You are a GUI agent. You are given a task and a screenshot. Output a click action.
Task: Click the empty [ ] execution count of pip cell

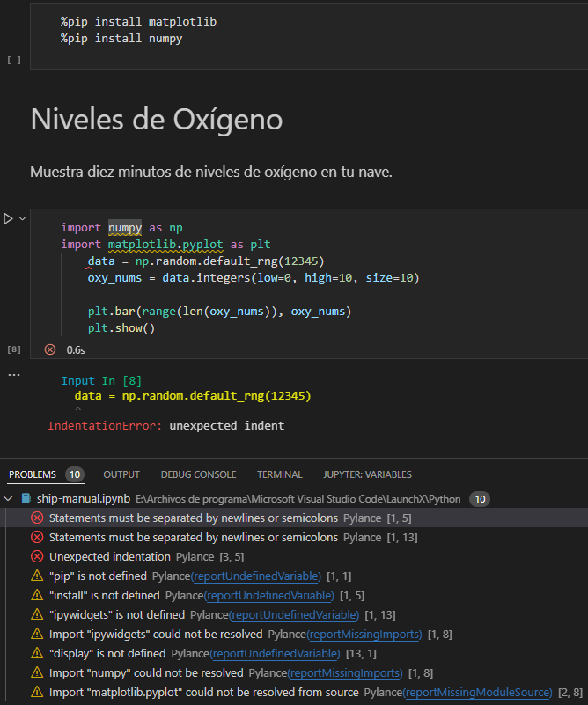(x=14, y=60)
